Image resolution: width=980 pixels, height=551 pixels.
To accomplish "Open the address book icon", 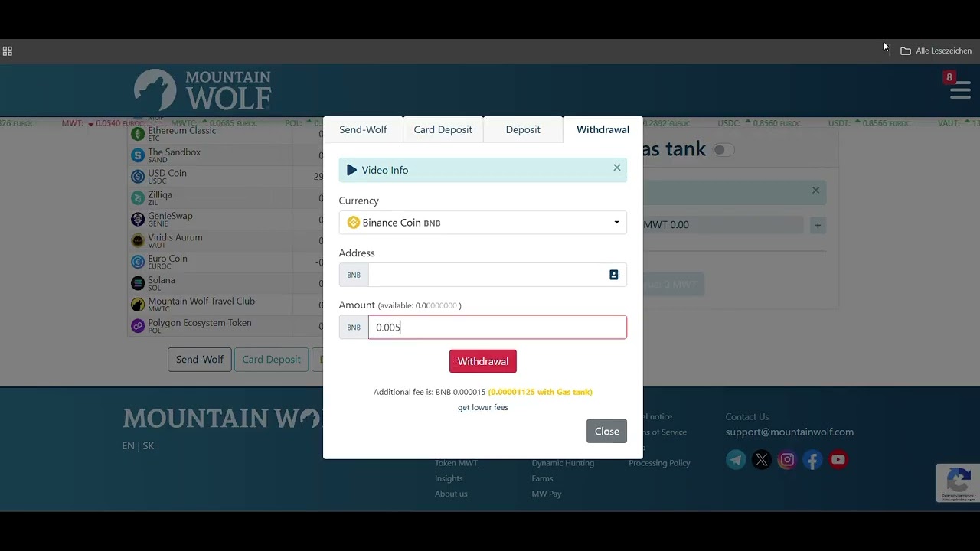I will click(614, 275).
